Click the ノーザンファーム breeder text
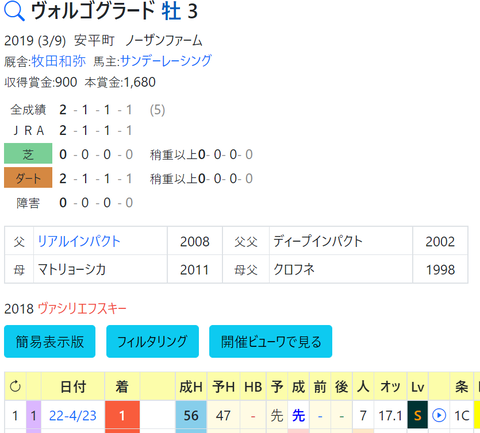Image resolution: width=480 pixels, height=433 pixels. pyautogui.click(x=164, y=41)
